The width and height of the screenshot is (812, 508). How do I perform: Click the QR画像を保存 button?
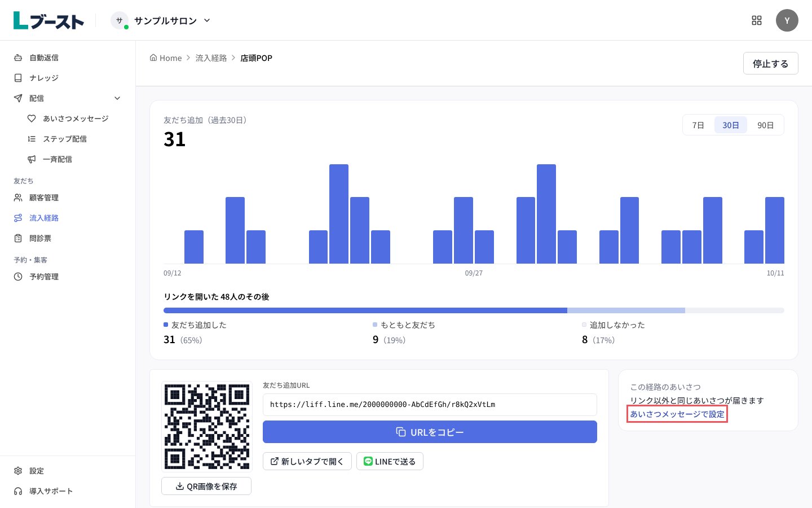click(x=206, y=486)
